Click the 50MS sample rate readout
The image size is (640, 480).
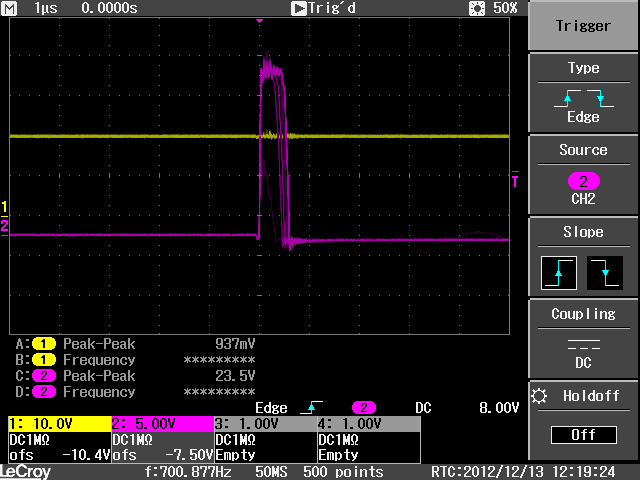point(271,472)
